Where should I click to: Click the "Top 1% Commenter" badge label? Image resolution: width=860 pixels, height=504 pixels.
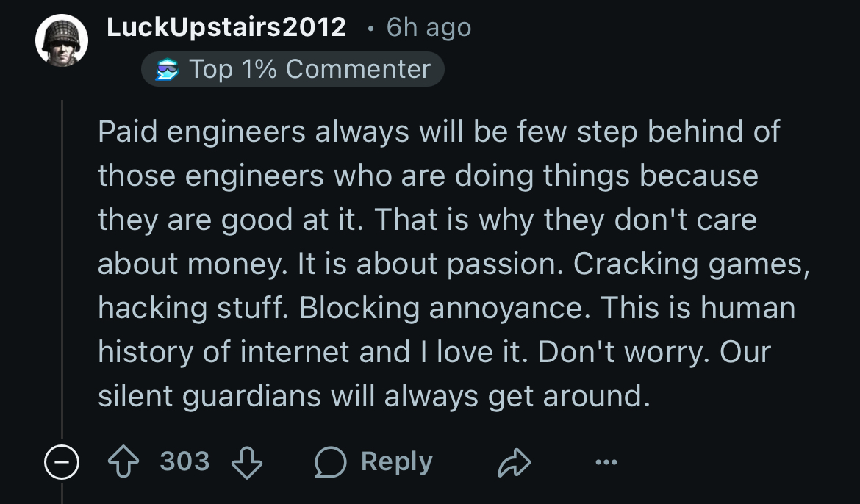tap(309, 69)
